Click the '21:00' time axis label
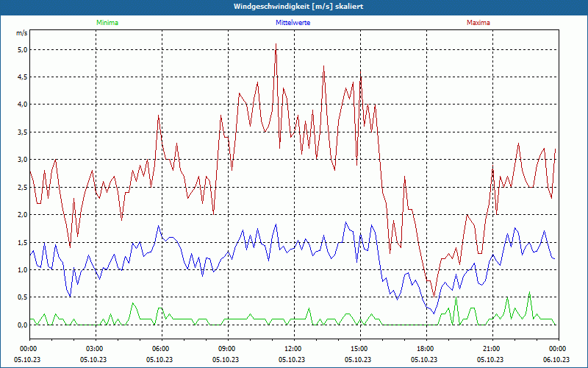The image size is (588, 368). 492,349
